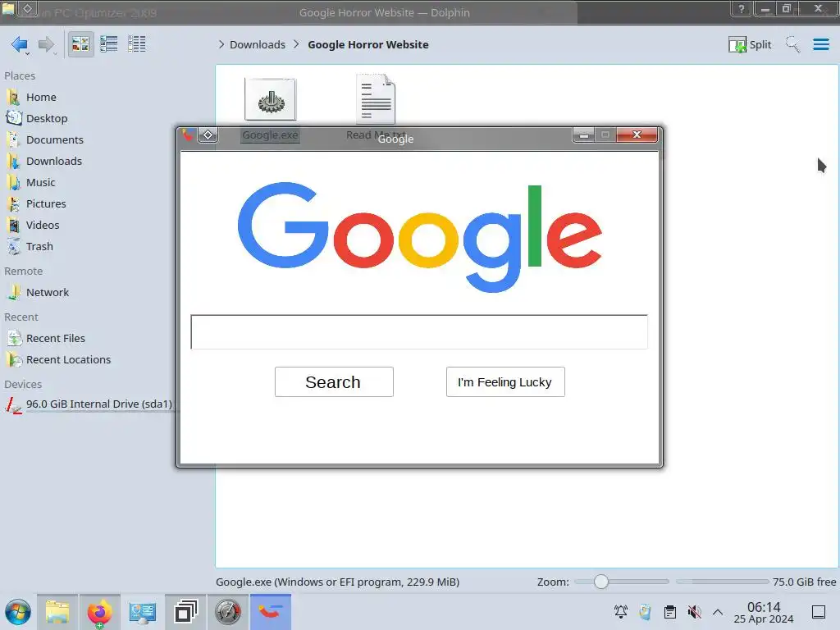840x630 pixels.
Task: Click the Google app entry in the taskbar
Action: click(x=271, y=612)
